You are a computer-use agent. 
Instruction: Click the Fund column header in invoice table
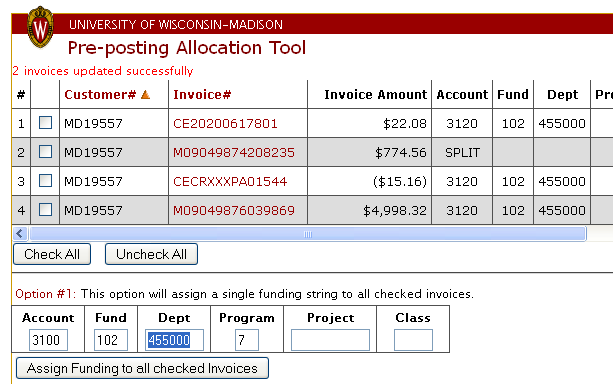coord(513,95)
